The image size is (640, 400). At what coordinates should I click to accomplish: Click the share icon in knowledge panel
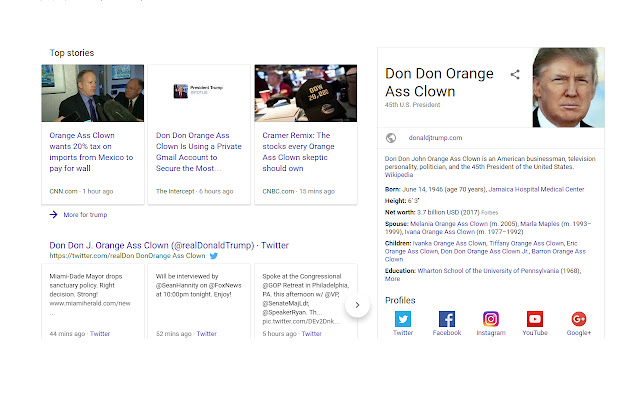point(515,74)
